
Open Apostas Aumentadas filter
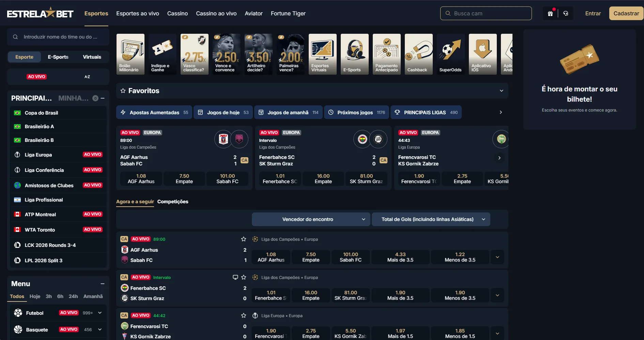tap(154, 112)
